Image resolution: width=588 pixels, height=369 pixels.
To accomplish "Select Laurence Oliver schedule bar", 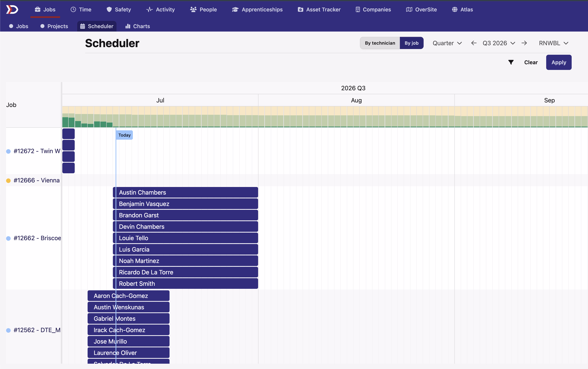I will point(128,353).
